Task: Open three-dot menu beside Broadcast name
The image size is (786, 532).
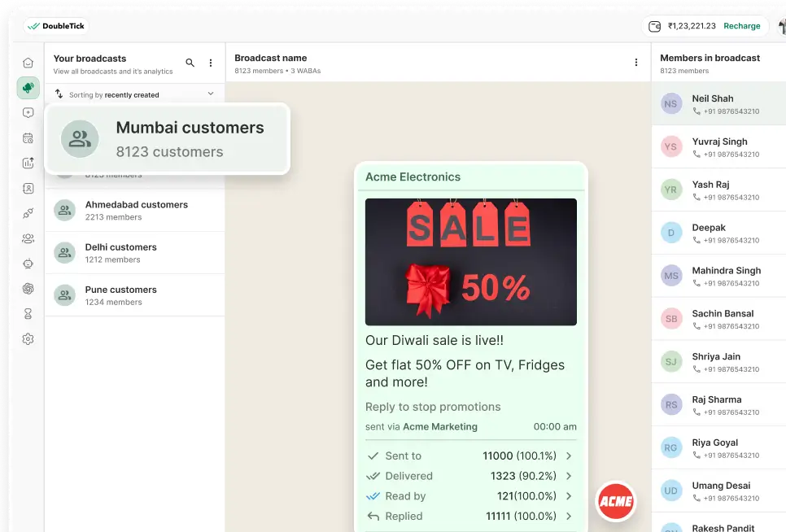Action: [x=636, y=63]
